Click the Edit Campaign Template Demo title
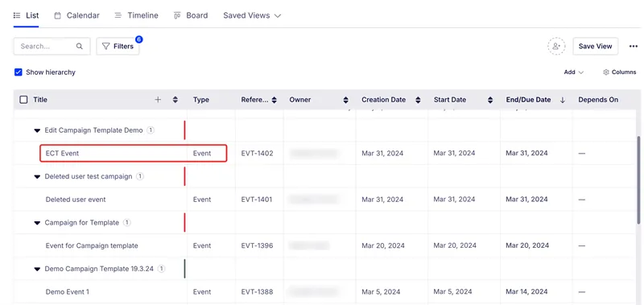The image size is (644, 305). pyautogui.click(x=93, y=130)
